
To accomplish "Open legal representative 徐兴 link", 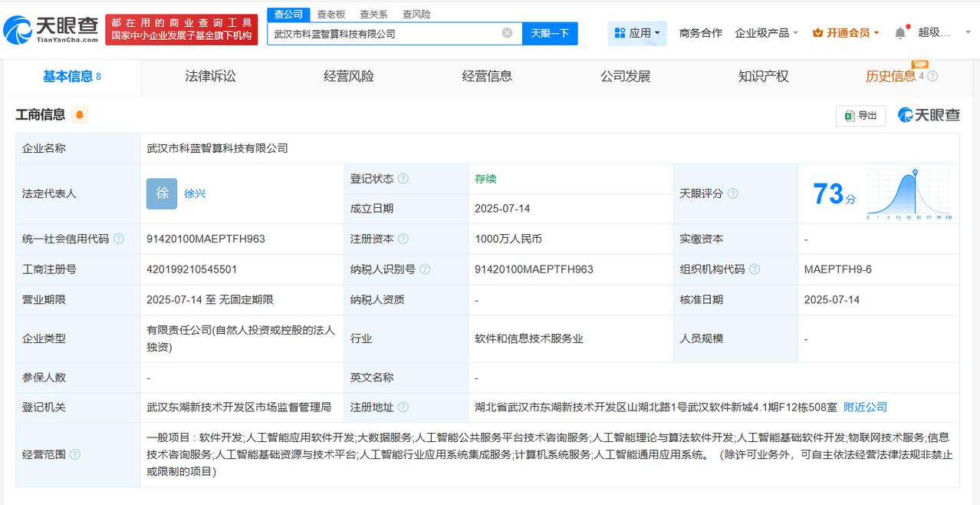I will pyautogui.click(x=195, y=193).
